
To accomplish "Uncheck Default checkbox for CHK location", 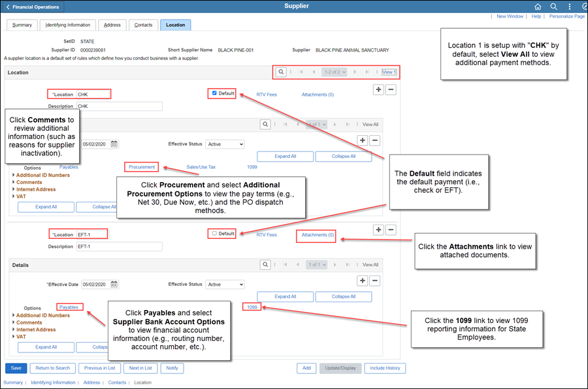I will (x=214, y=93).
